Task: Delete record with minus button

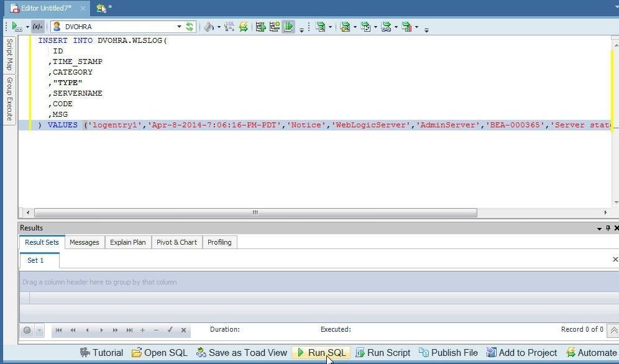Action: (157, 330)
